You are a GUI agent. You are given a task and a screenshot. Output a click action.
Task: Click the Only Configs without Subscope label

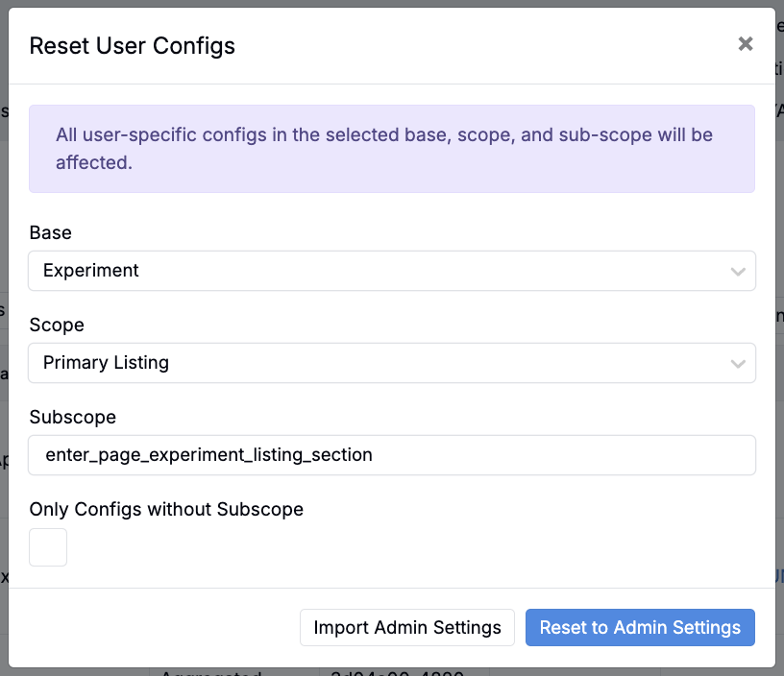pos(166,509)
